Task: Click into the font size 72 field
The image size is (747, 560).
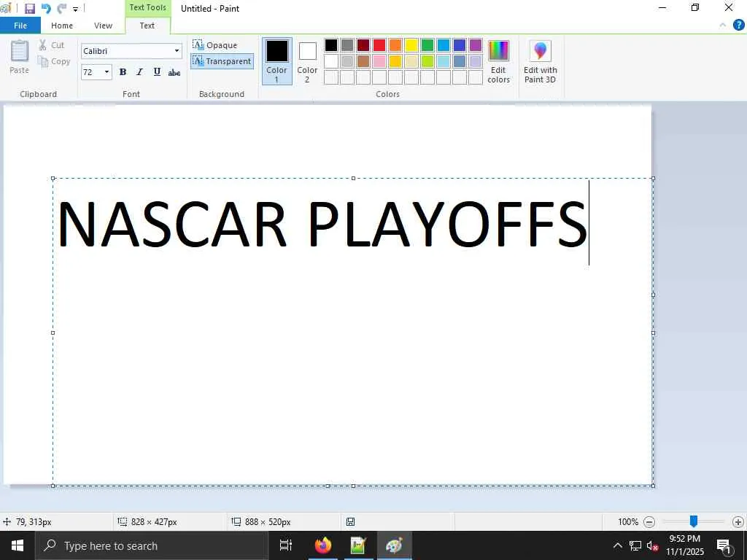Action: pyautogui.click(x=91, y=72)
